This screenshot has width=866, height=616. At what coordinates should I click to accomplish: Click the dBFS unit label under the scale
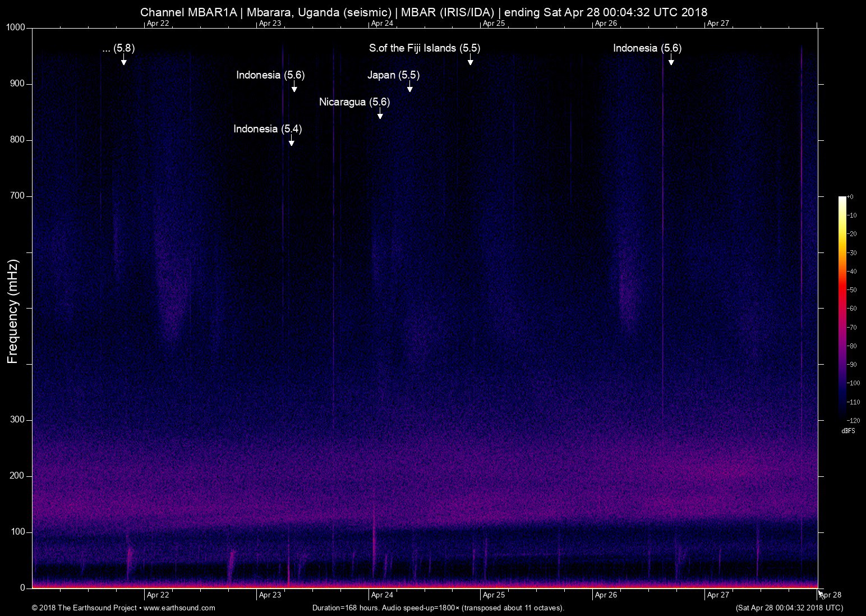pyautogui.click(x=848, y=431)
